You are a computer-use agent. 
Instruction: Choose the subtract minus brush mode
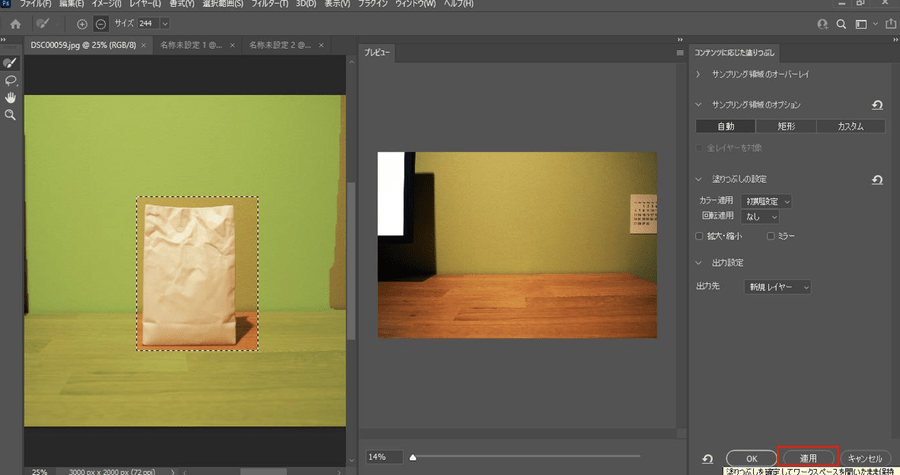point(101,23)
